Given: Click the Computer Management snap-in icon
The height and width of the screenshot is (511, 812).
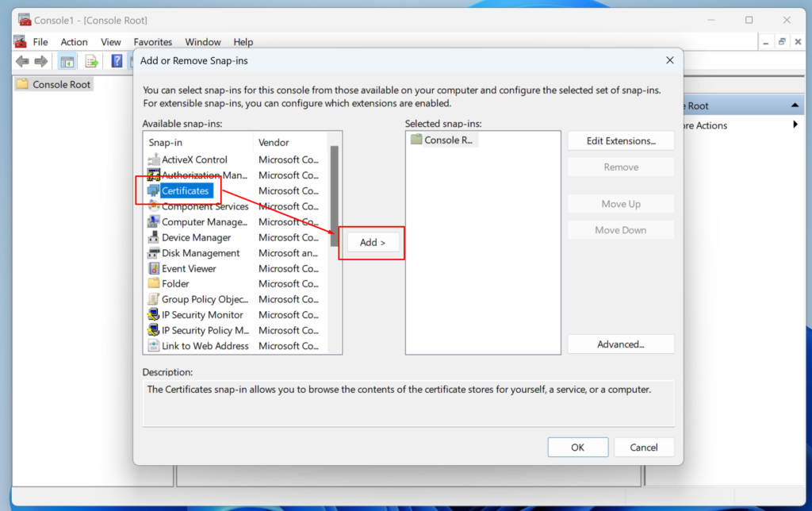Looking at the screenshot, I should pos(153,222).
